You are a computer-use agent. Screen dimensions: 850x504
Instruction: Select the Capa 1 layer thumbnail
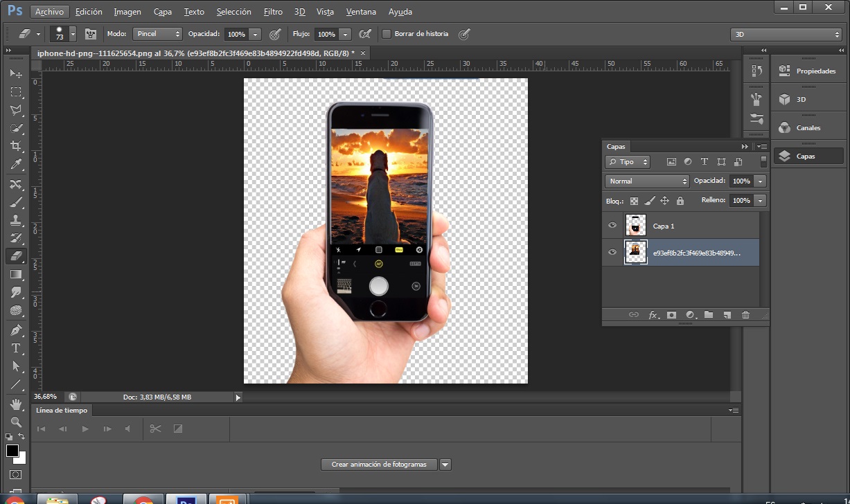coord(635,226)
